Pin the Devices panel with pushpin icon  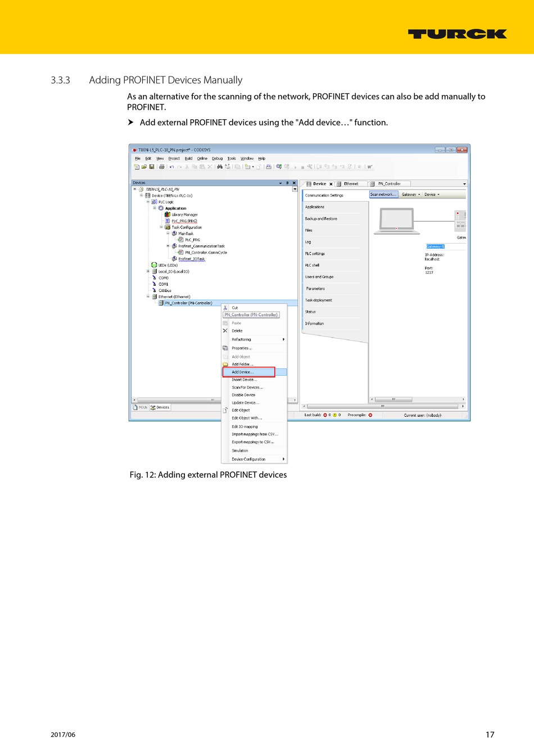tap(287, 183)
